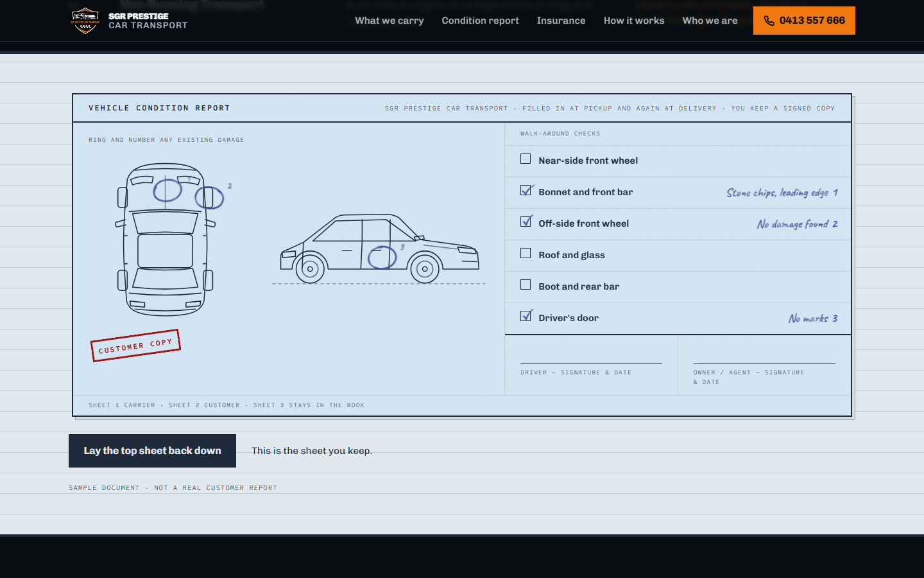Tick the Near-side front wheel checkbox

coord(526,159)
